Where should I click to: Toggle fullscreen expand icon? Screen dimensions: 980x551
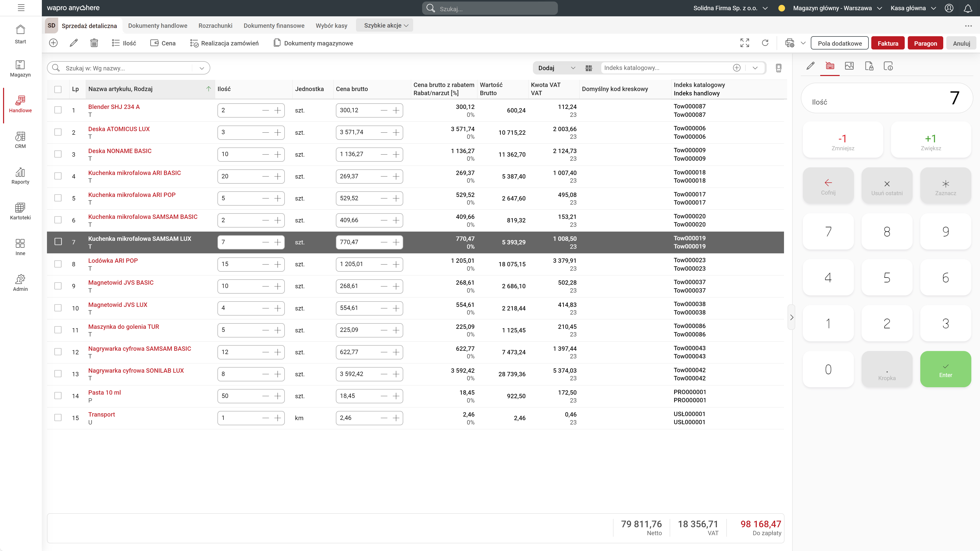(x=744, y=43)
